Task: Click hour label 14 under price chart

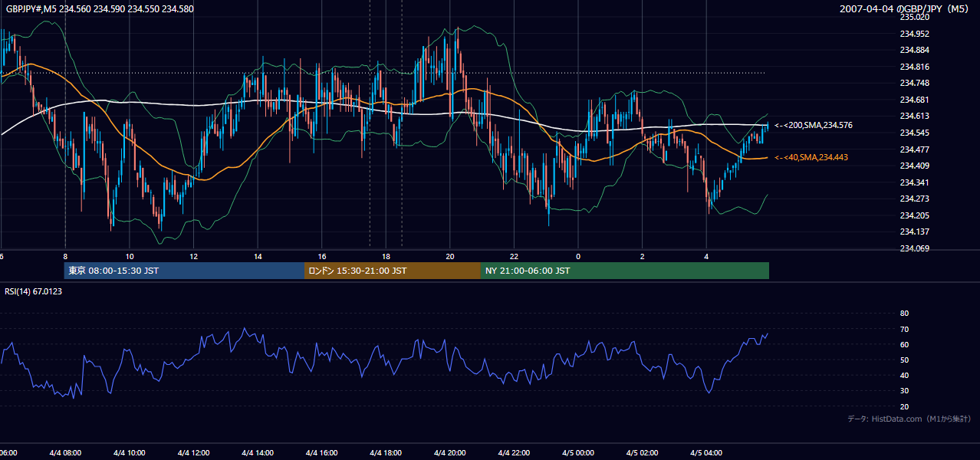Action: point(258,257)
